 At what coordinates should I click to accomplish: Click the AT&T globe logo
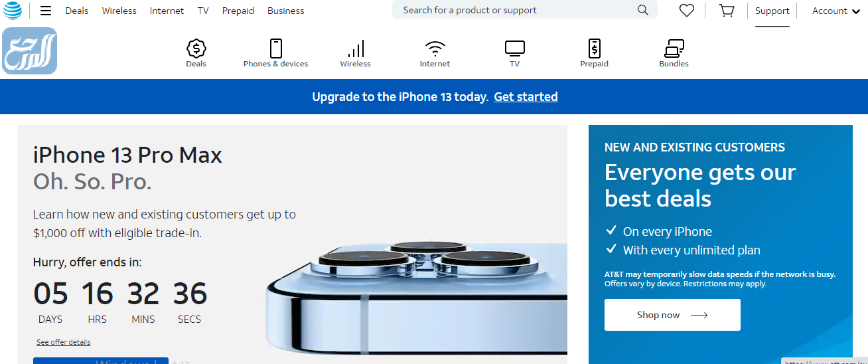pos(13,11)
